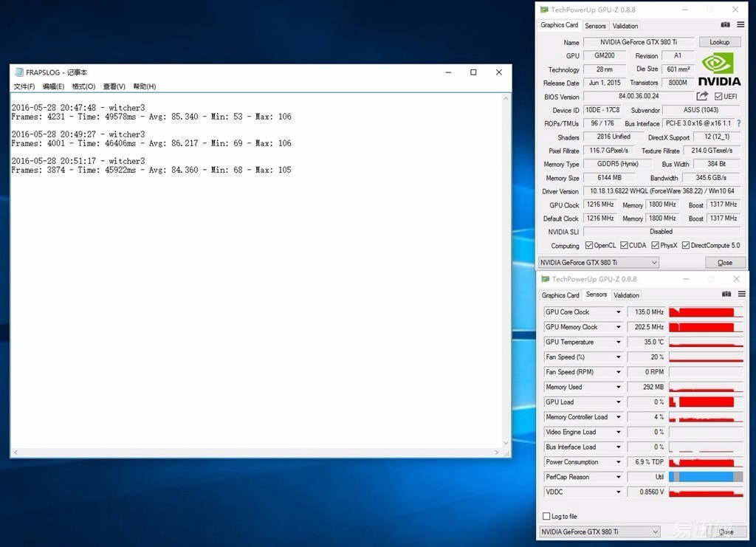Click Close button in Sensors GPU-Z window
Image resolution: width=756 pixels, height=547 pixels.
click(x=726, y=531)
